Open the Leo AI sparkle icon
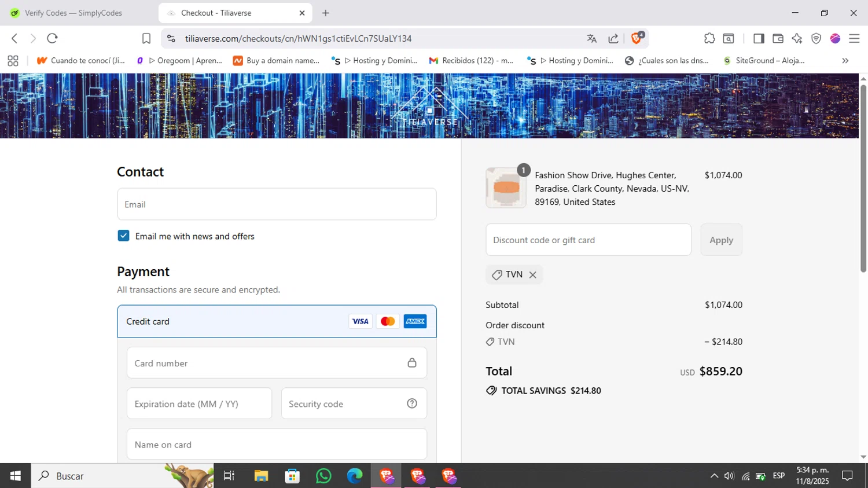 tap(797, 38)
